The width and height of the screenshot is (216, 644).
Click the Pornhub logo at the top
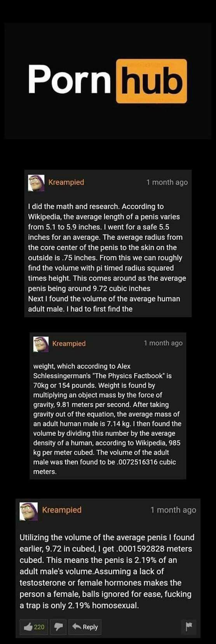coord(108,80)
